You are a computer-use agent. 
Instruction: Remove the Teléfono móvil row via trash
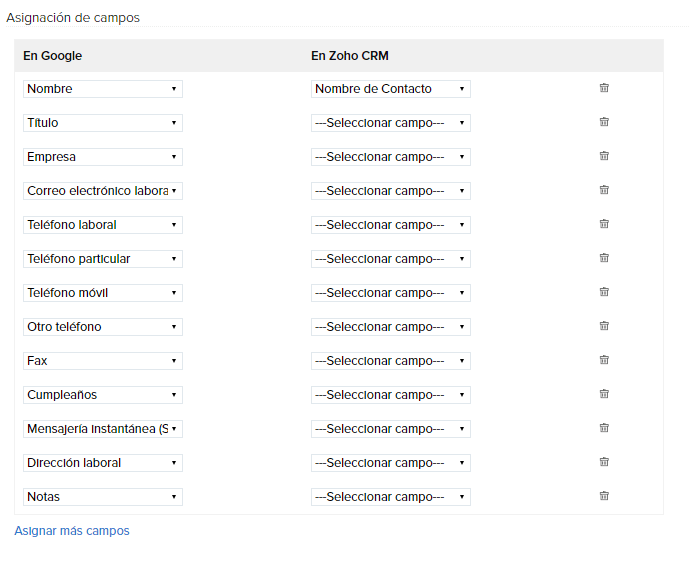[604, 292]
